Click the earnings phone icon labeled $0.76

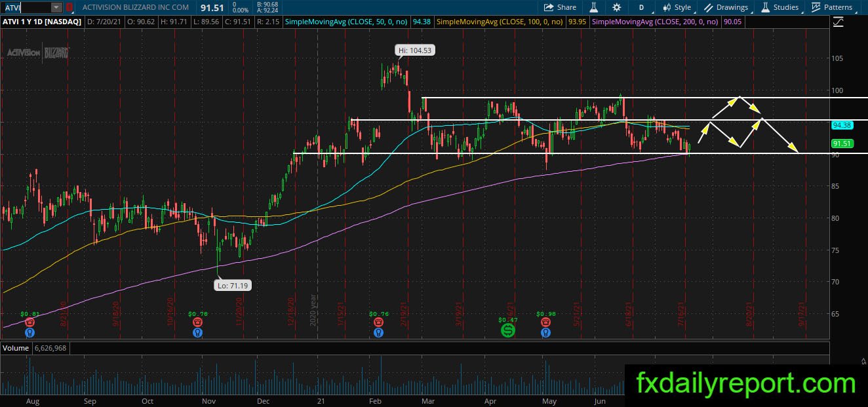click(378, 322)
